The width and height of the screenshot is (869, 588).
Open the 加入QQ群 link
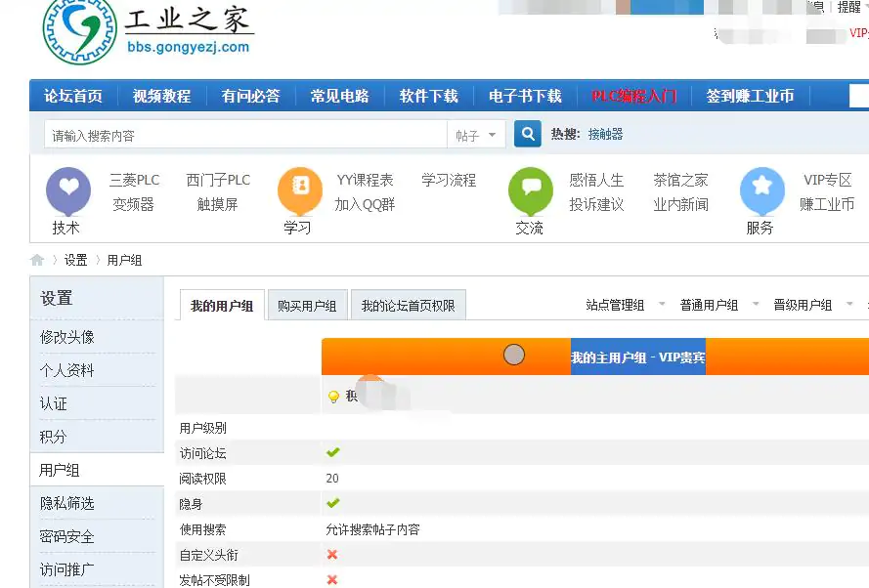(x=365, y=204)
